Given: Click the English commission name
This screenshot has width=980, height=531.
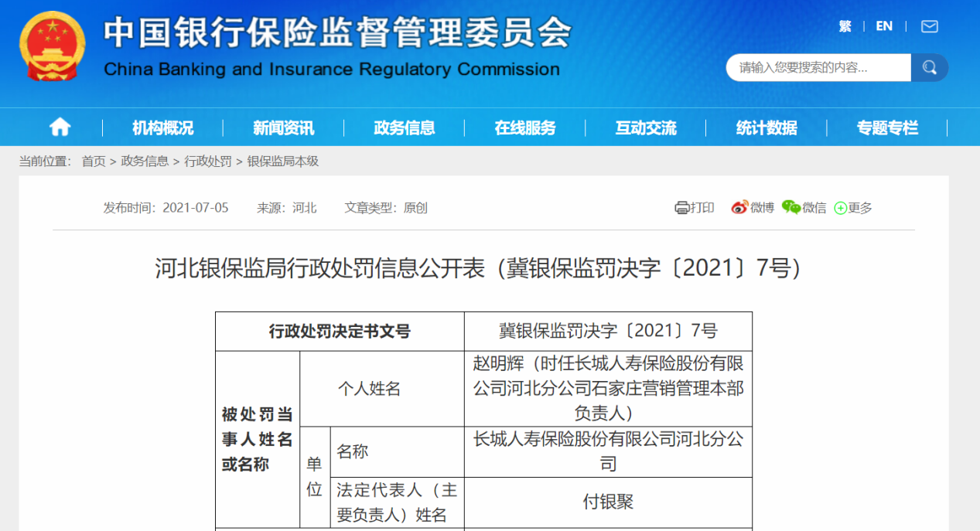Looking at the screenshot, I should (x=332, y=69).
